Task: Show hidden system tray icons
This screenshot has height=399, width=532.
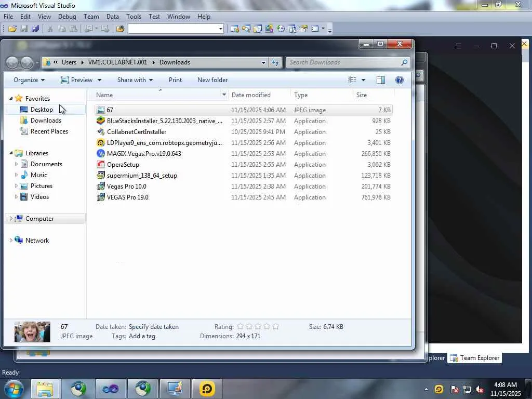Action: 426,389
